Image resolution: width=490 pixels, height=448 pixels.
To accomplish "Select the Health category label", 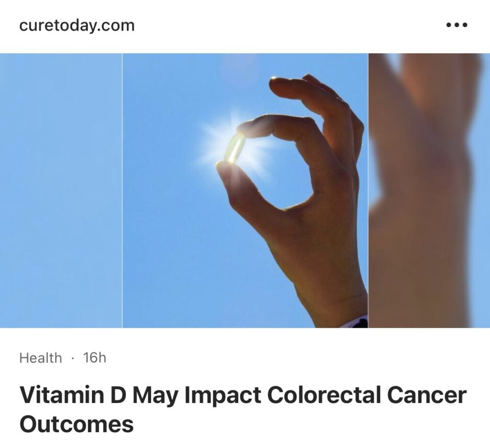I will (41, 358).
